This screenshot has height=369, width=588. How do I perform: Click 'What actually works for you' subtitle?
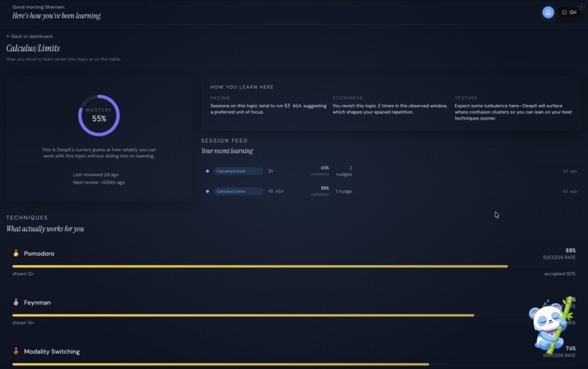click(45, 229)
